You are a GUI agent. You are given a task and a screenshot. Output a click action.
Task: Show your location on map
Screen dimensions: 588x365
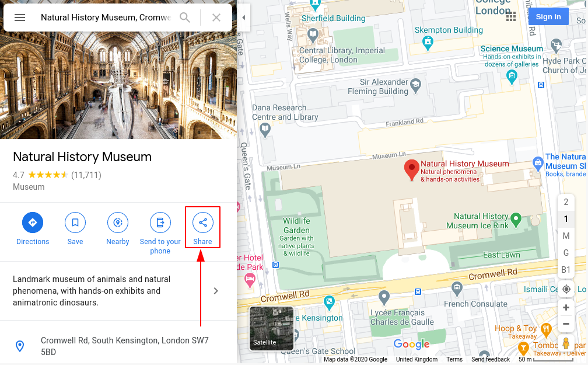[x=566, y=289]
